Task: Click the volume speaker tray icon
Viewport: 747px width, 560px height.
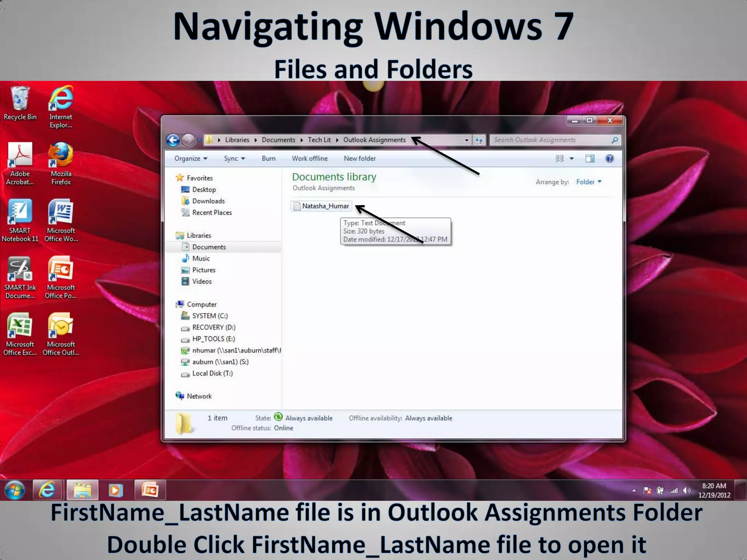Action: coord(686,491)
